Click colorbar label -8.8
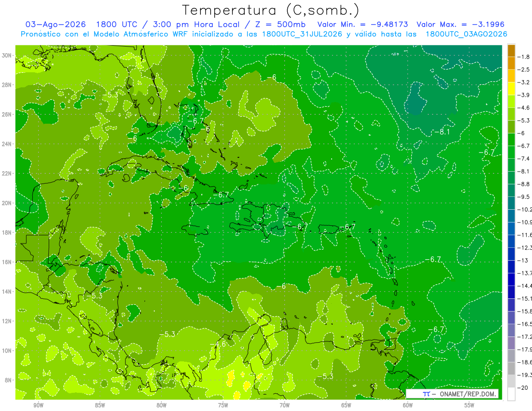The image size is (532, 411). [524, 184]
